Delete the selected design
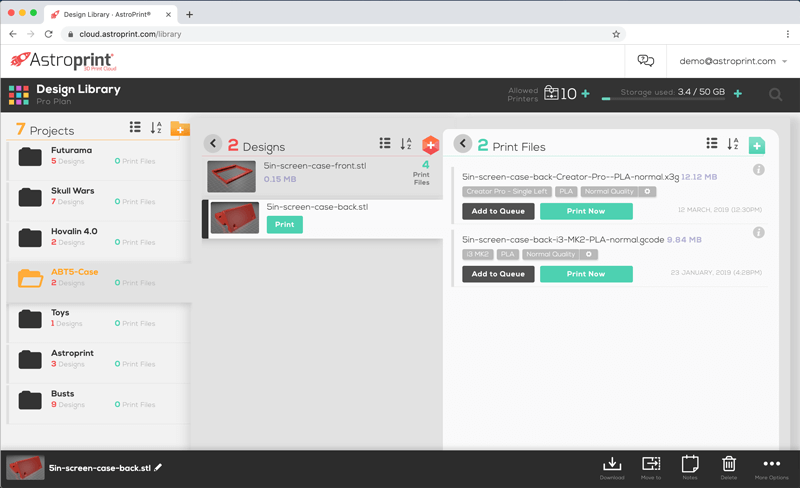The image size is (800, 488). (x=729, y=468)
